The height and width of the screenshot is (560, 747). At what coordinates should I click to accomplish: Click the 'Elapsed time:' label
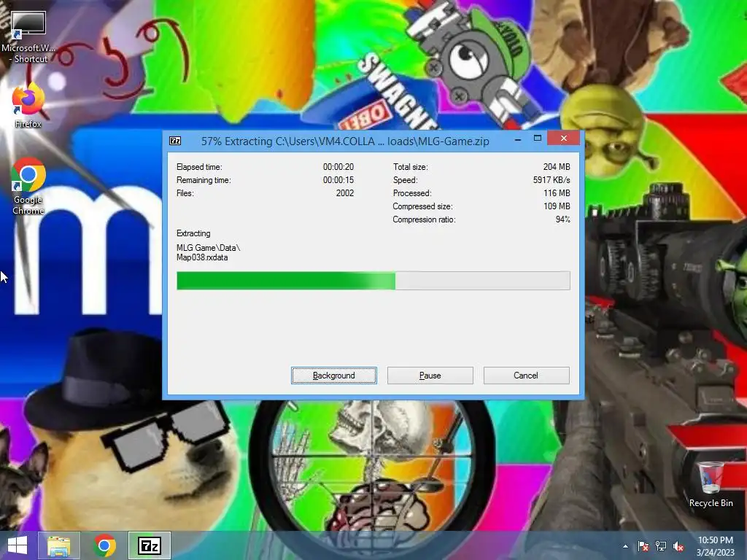point(199,167)
